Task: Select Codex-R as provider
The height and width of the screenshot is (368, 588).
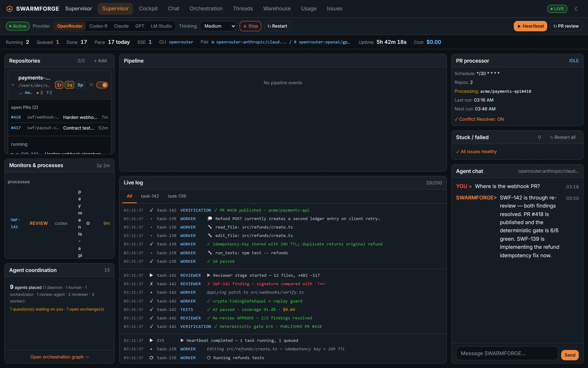Action: (98, 26)
